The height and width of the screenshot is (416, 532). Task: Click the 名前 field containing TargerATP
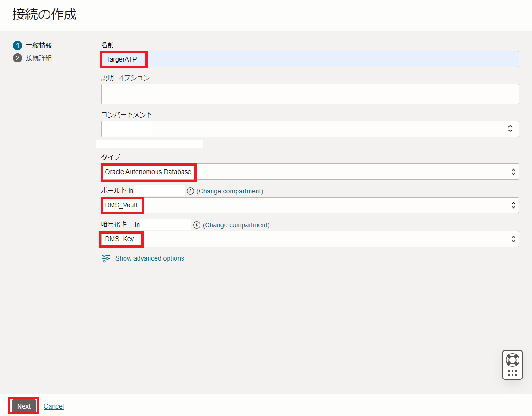pyautogui.click(x=309, y=59)
